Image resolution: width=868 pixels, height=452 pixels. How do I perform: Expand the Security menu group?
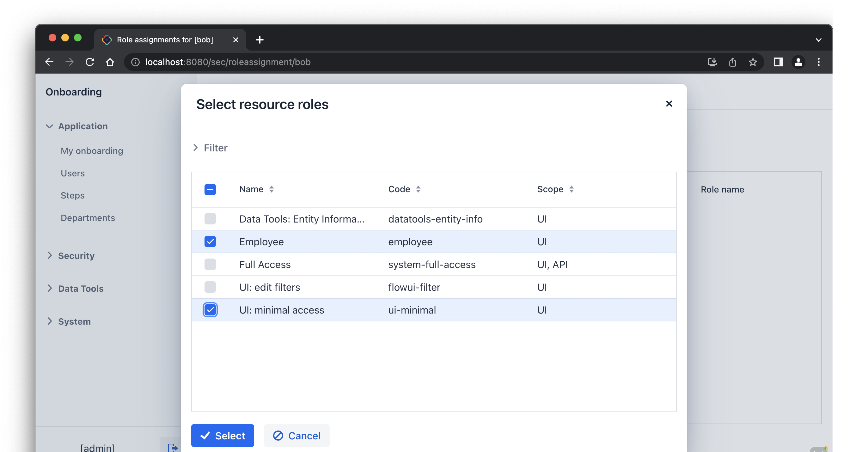(76, 255)
